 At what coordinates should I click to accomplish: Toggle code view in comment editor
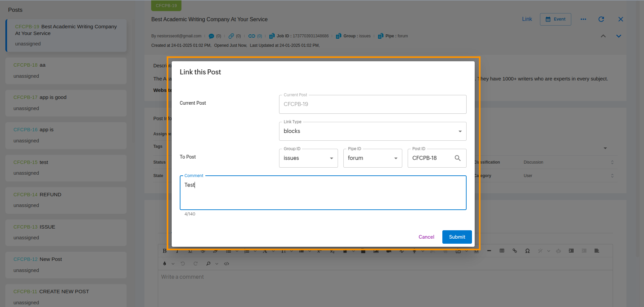tap(227, 264)
